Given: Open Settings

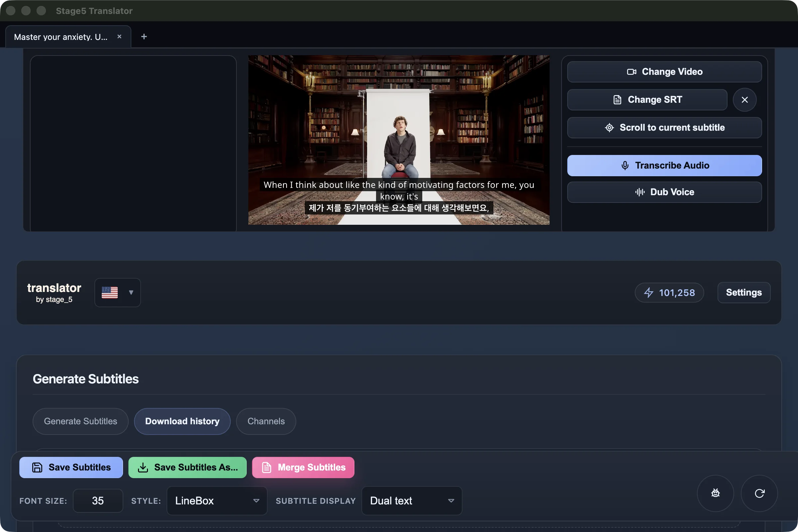Looking at the screenshot, I should (744, 293).
